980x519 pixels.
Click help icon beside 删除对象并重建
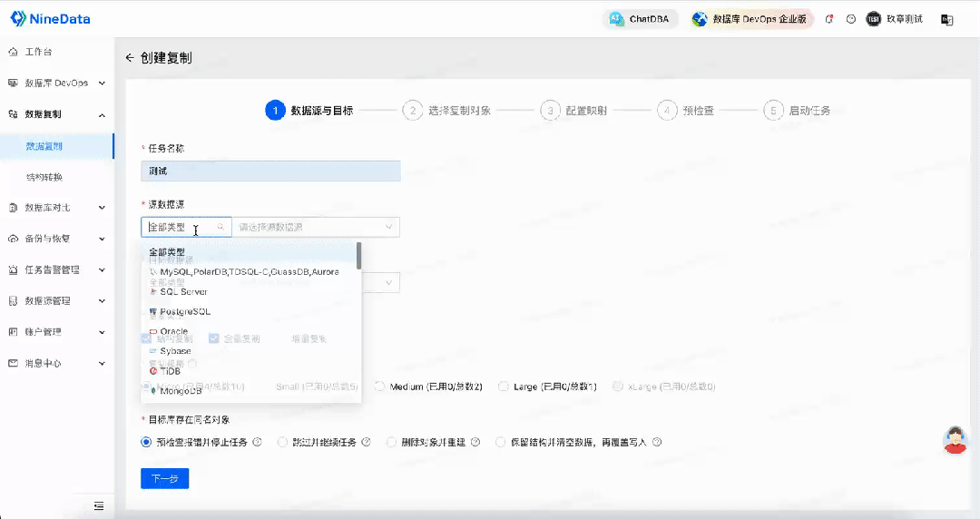(475, 442)
